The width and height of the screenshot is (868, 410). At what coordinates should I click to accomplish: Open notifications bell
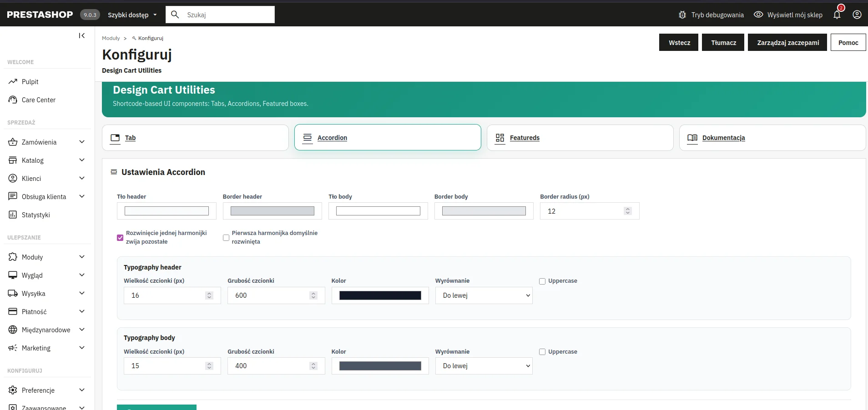tap(837, 15)
